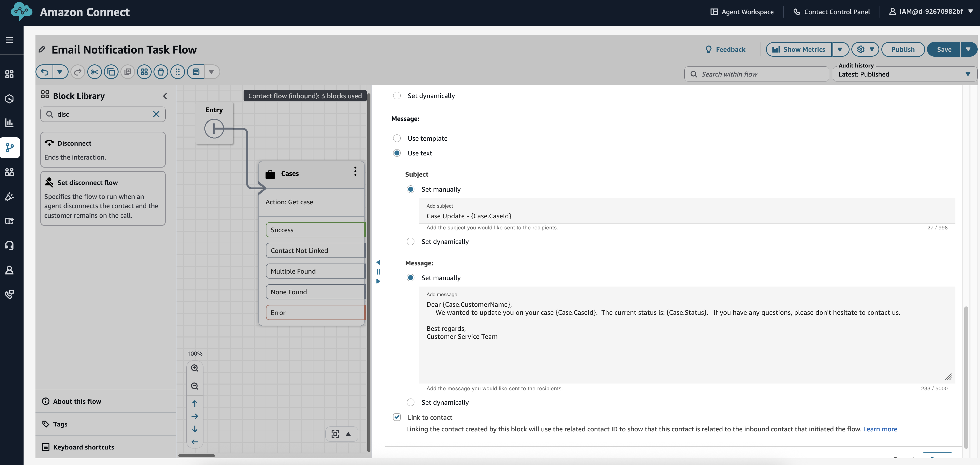Expand the Keyboard shortcuts section
The height and width of the screenshot is (465, 980).
pyautogui.click(x=83, y=447)
